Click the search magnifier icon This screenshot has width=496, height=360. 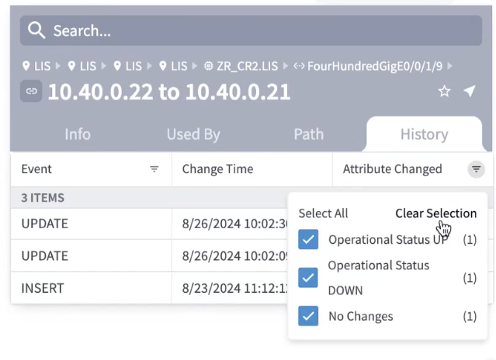(36, 31)
